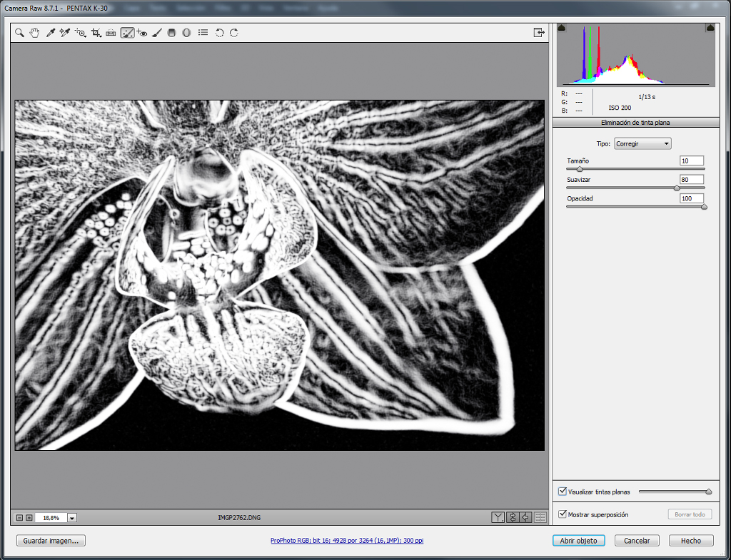Rotate image counterclockwise

click(219, 33)
